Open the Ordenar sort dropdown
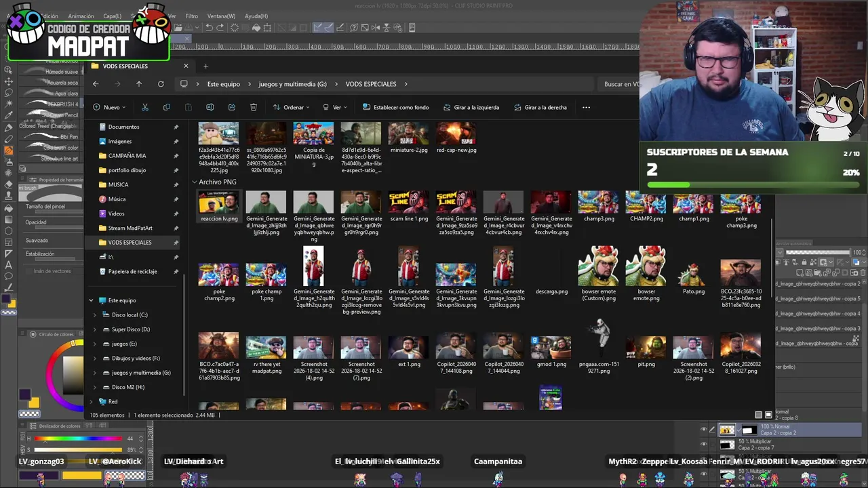This screenshot has width=868, height=488. [x=291, y=107]
